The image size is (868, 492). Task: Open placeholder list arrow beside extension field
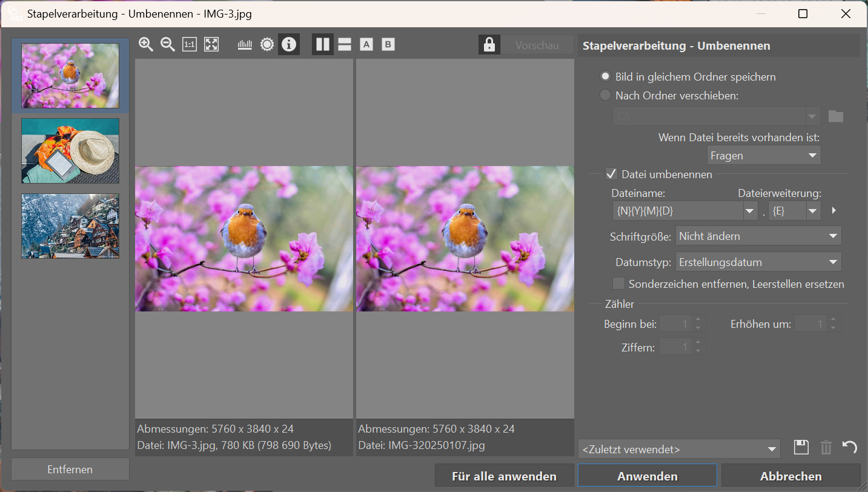tap(834, 210)
